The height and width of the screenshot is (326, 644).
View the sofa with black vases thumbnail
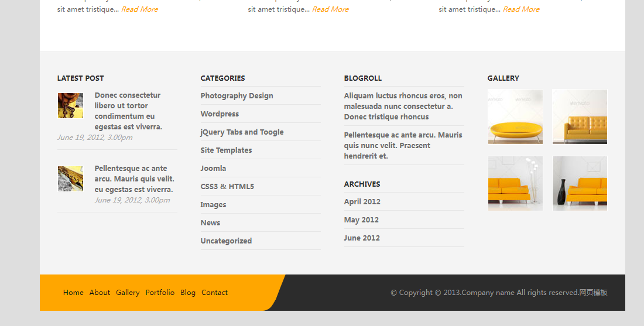click(x=579, y=183)
